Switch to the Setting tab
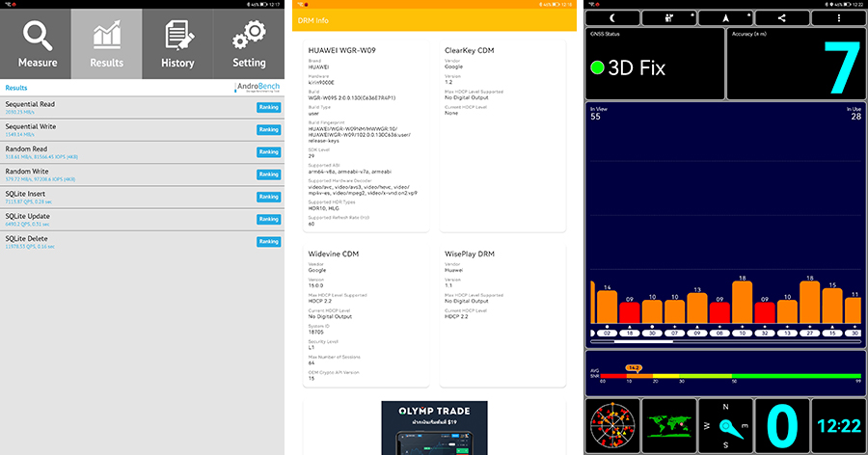The image size is (868, 455). (x=249, y=43)
